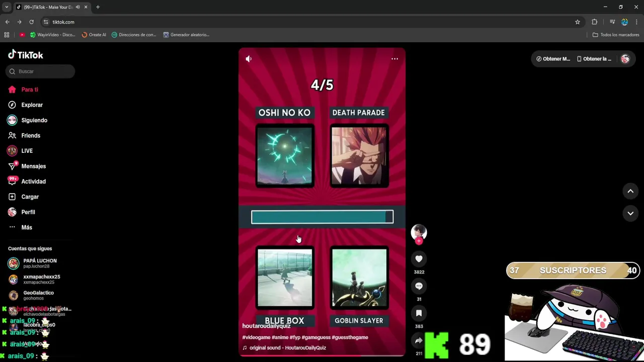This screenshot has width=644, height=362.
Task: Open the browser extensions puzzle icon
Action: [x=595, y=22]
